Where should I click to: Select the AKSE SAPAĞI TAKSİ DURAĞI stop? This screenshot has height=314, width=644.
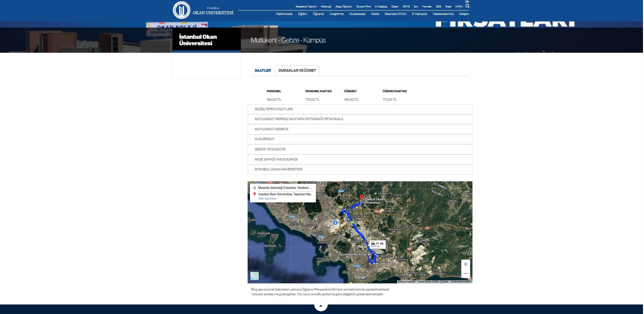[x=360, y=160]
